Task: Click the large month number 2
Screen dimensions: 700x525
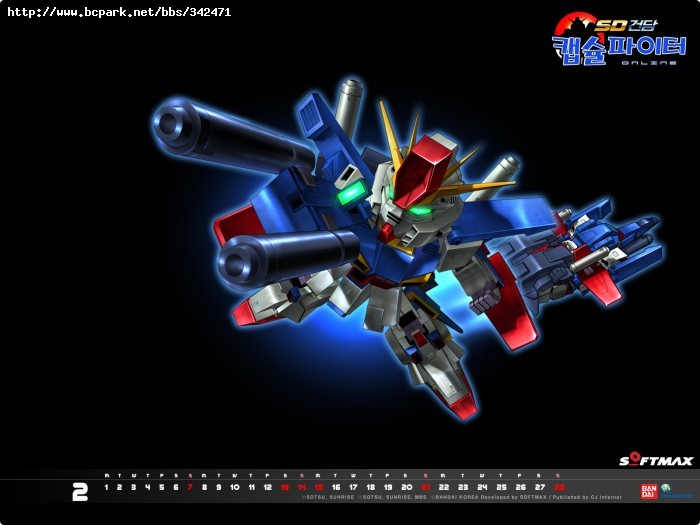Action: [x=80, y=492]
